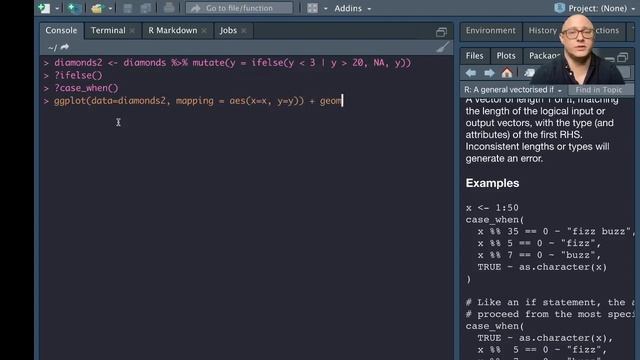Click the ggplot command being typed
The height and width of the screenshot is (360, 640).
197,101
